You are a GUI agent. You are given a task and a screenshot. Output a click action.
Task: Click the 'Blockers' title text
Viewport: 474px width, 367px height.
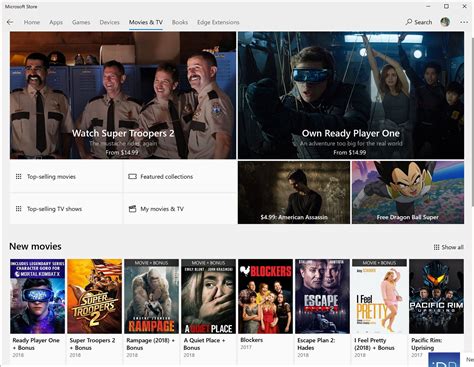(252, 340)
